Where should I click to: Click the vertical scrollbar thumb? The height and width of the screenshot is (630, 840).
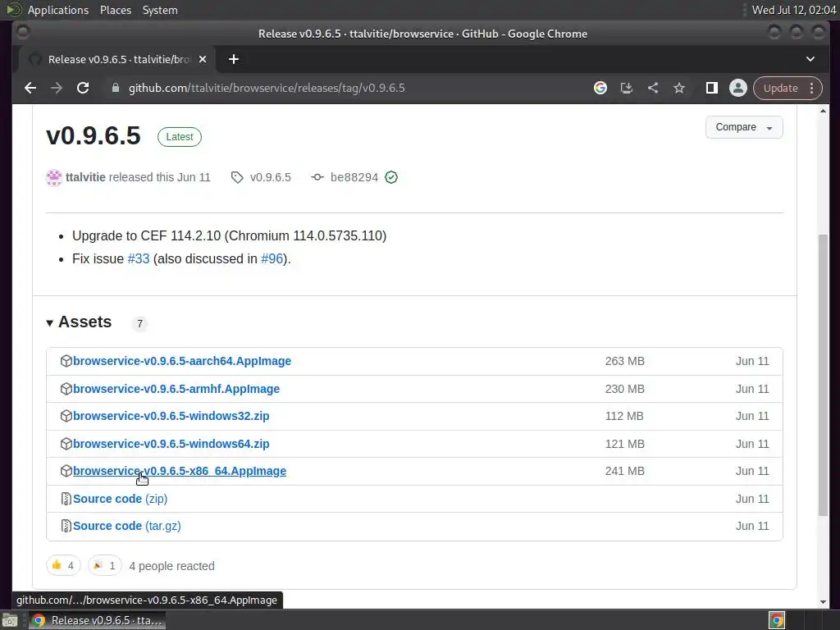pyautogui.click(x=824, y=375)
